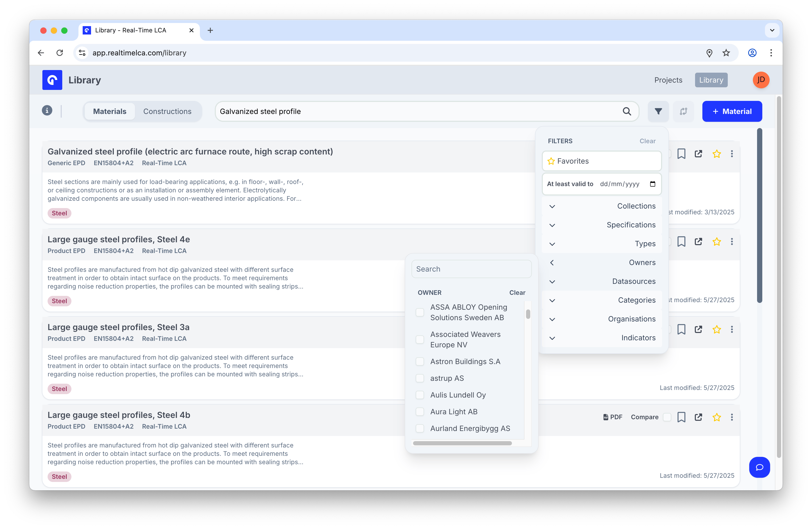Tick Compare checkbox for Steel 4b

(667, 417)
